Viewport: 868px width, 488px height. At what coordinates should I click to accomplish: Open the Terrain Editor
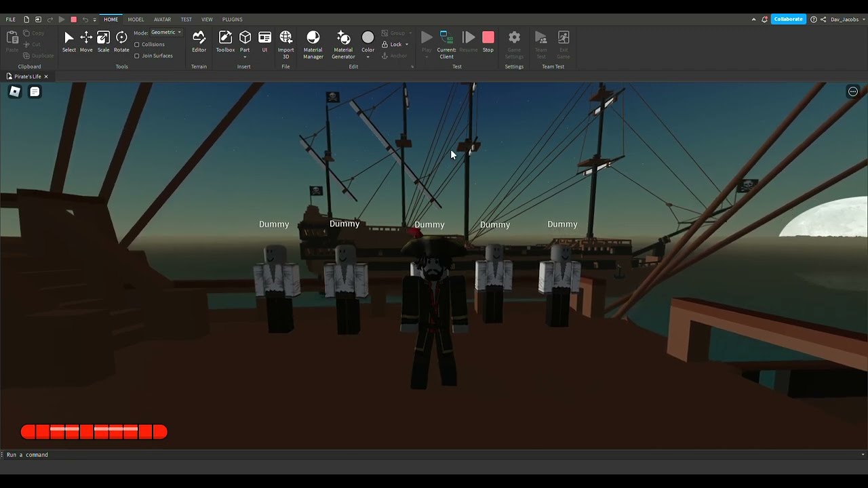pos(199,41)
